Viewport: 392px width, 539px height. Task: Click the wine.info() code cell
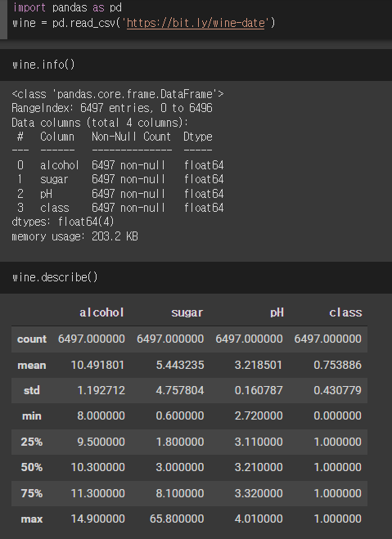(196, 65)
